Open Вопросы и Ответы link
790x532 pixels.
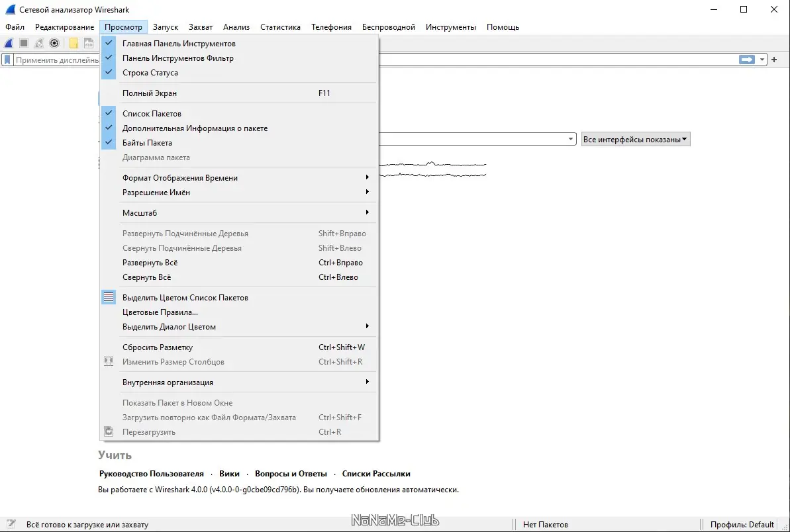click(291, 474)
